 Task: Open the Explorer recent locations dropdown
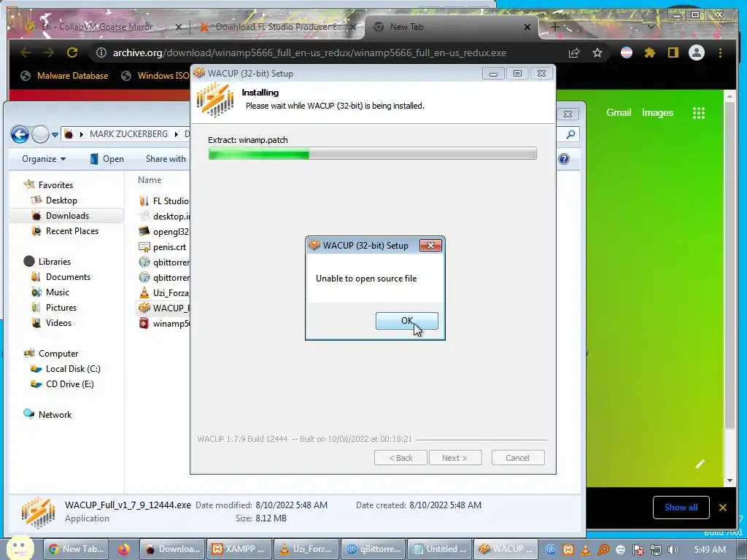55,134
